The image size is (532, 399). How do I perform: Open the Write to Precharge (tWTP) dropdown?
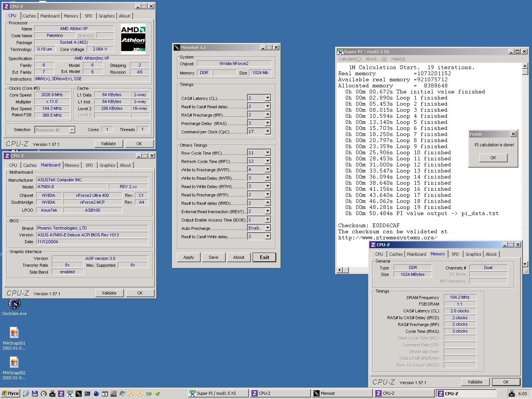click(x=268, y=169)
